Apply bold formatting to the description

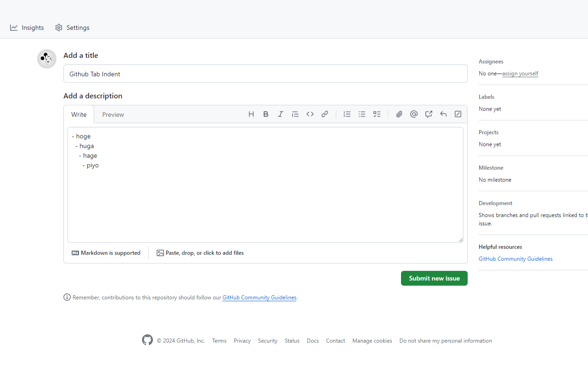pos(266,114)
